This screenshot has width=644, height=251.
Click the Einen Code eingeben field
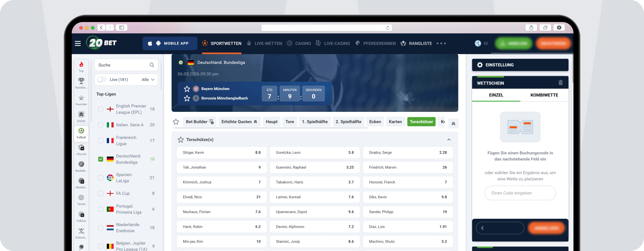coord(520,193)
